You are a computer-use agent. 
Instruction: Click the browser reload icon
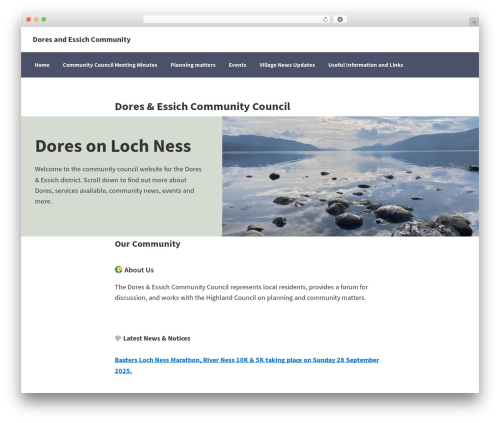pyautogui.click(x=325, y=20)
